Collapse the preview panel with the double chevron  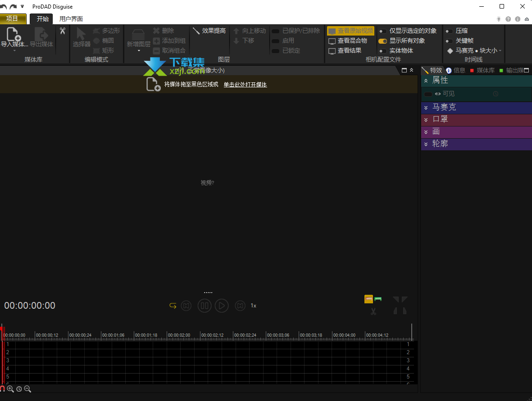412,70
